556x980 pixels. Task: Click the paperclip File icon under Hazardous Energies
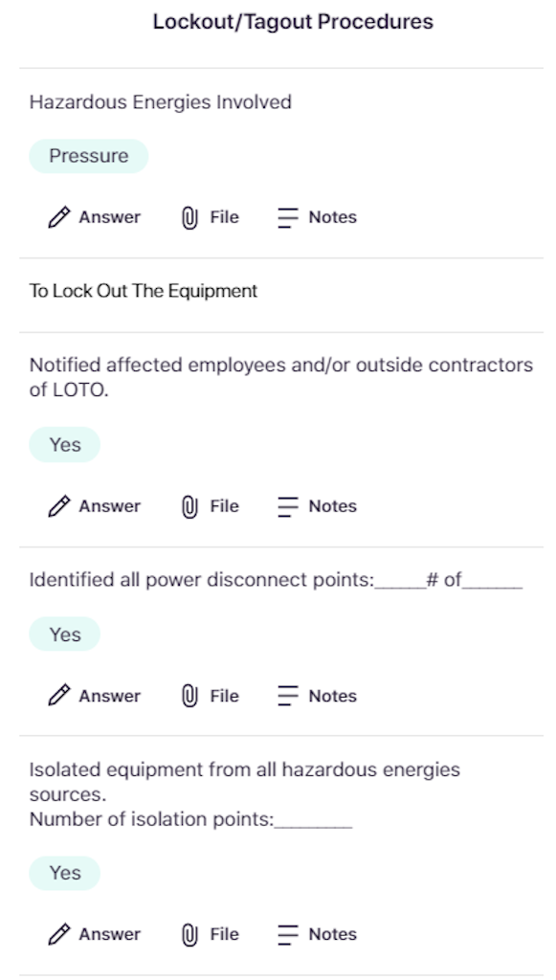(x=189, y=217)
